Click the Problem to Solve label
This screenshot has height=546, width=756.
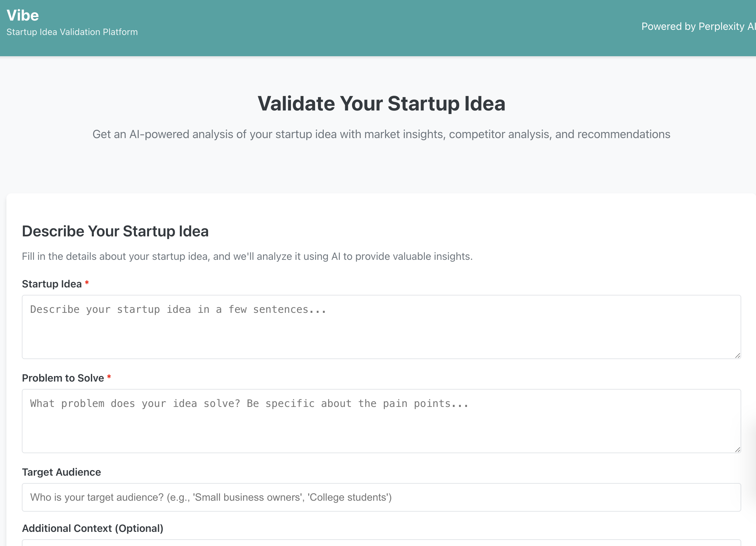tap(63, 378)
